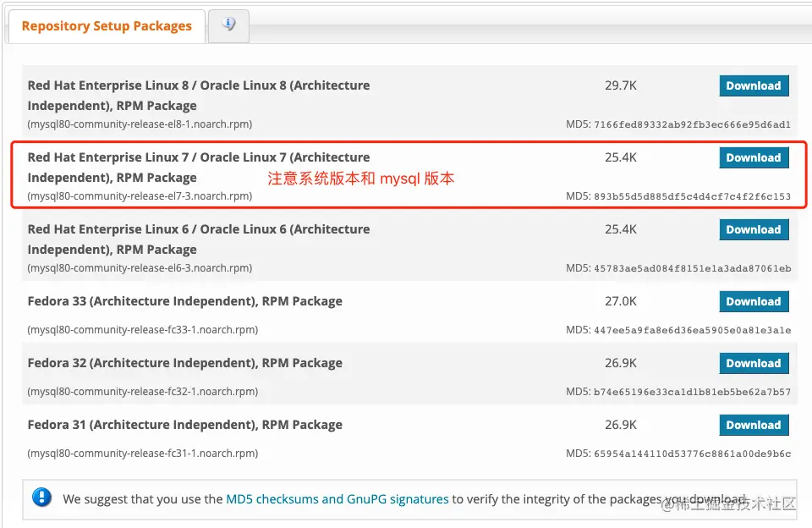Open MD5 checksums and GnuPG signatures link

(337, 499)
